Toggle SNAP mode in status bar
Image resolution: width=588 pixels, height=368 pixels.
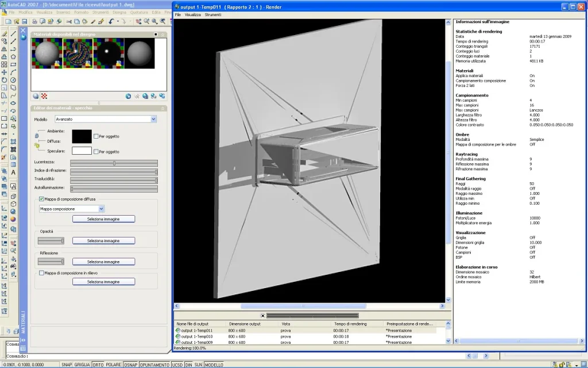pos(67,365)
